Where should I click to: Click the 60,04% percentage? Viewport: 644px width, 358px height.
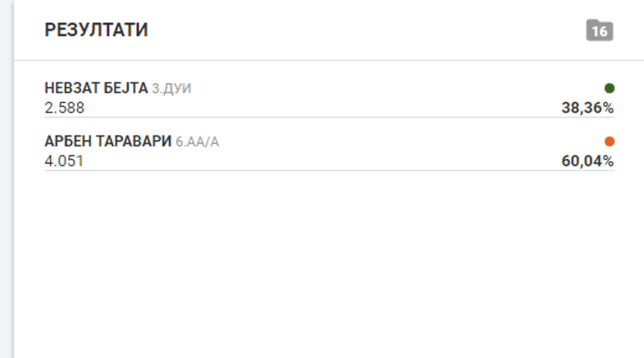tap(587, 161)
